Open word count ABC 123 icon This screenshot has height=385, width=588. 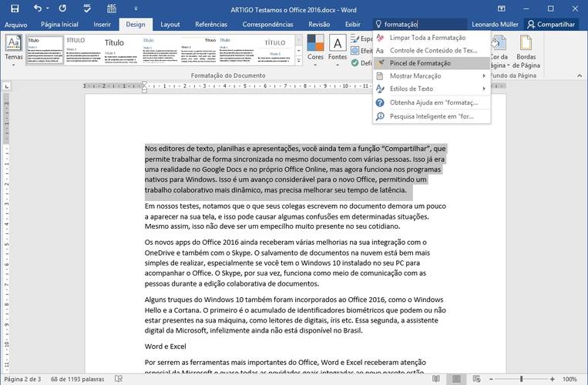click(112, 8)
